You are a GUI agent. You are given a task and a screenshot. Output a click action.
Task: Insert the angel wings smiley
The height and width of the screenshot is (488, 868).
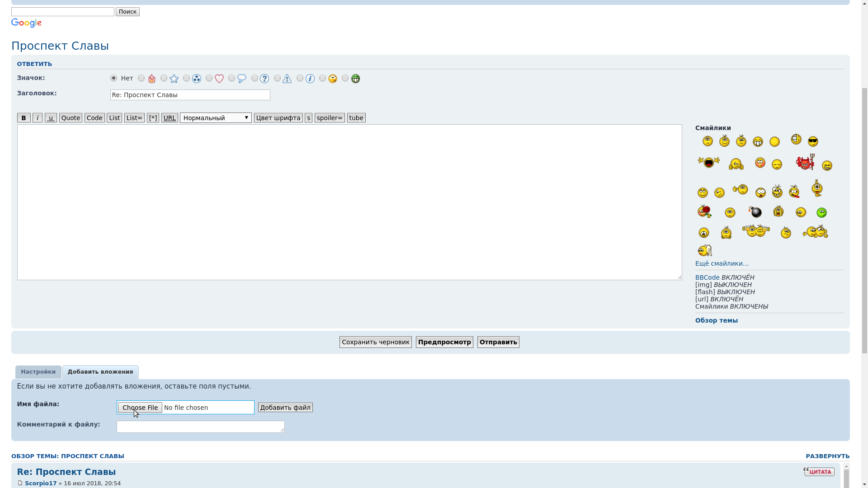(x=704, y=250)
